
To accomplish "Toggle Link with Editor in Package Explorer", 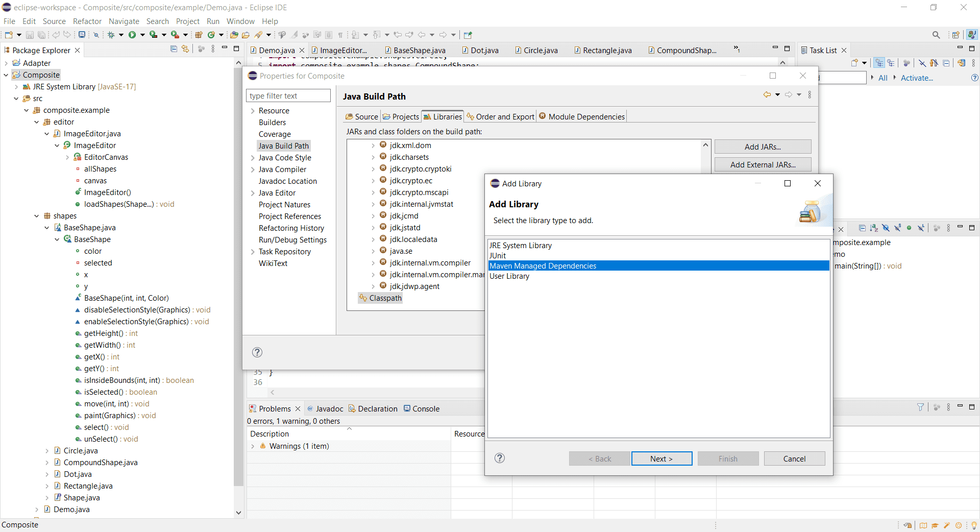I will click(185, 49).
